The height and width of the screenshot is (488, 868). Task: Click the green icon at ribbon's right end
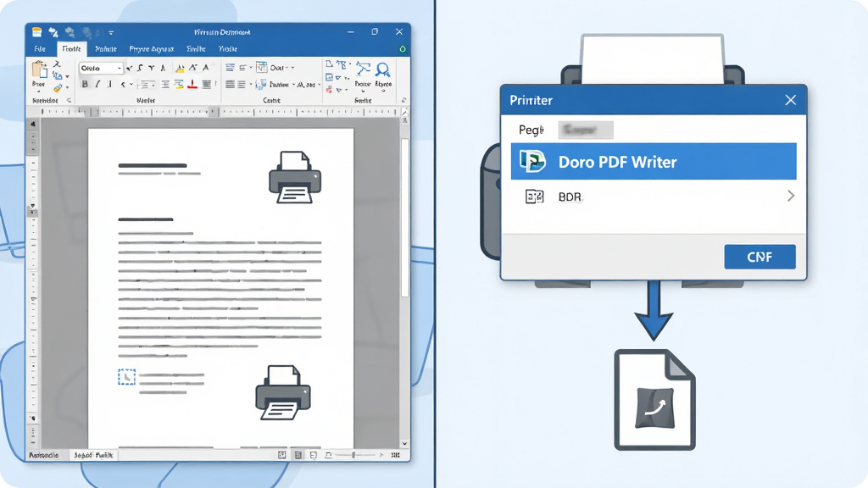[x=403, y=49]
